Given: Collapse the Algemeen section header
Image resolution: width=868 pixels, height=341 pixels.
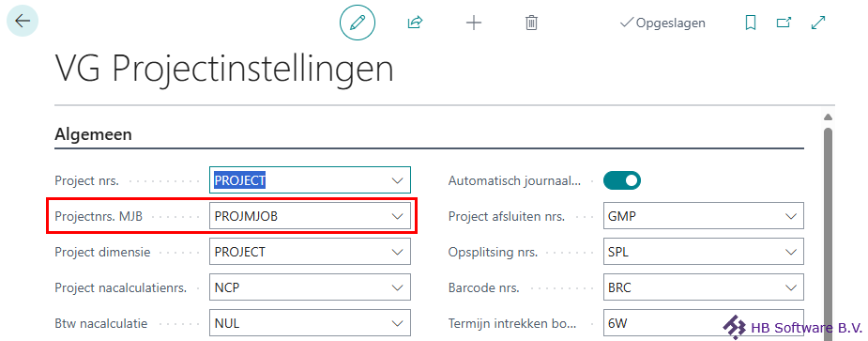Looking at the screenshot, I should [93, 134].
